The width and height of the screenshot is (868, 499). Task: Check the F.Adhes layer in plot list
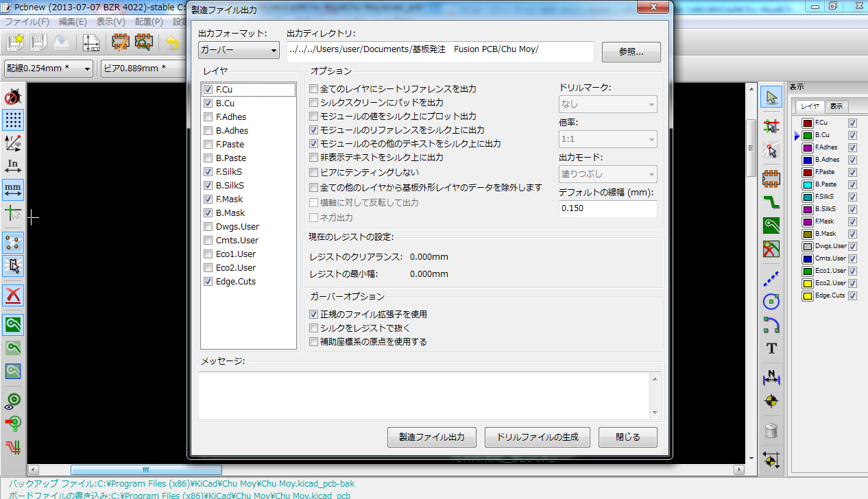pyautogui.click(x=208, y=117)
